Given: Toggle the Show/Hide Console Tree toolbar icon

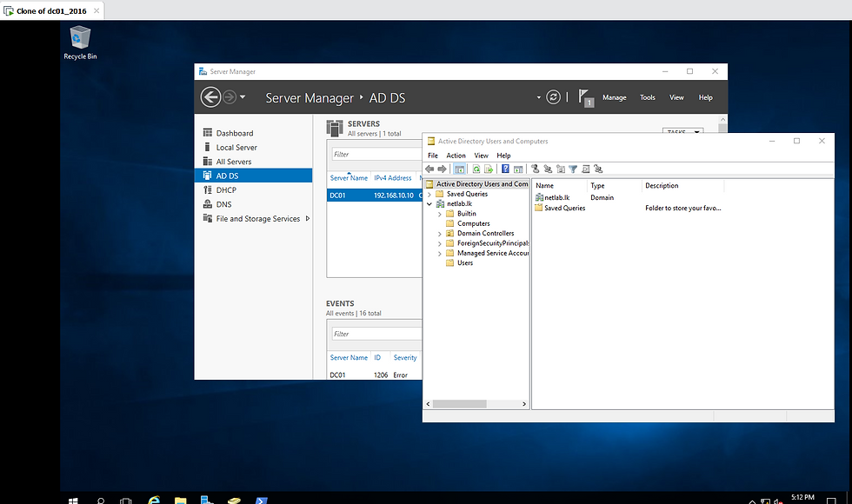Looking at the screenshot, I should tap(460, 169).
